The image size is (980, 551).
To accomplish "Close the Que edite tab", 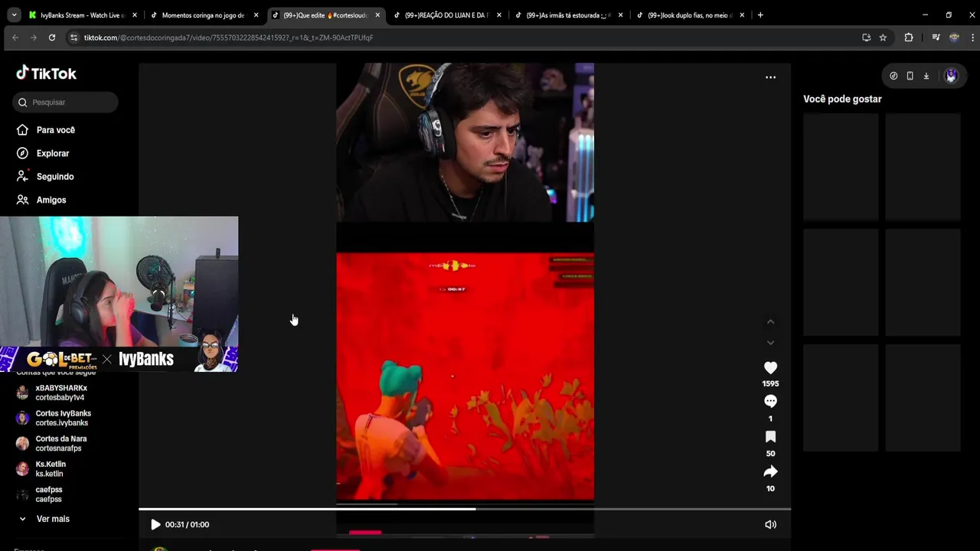I will [x=377, y=15].
